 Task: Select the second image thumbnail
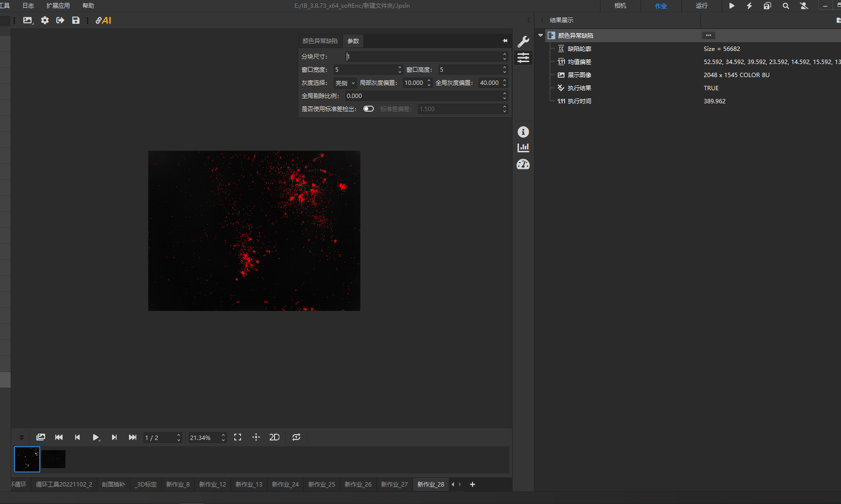(x=53, y=459)
